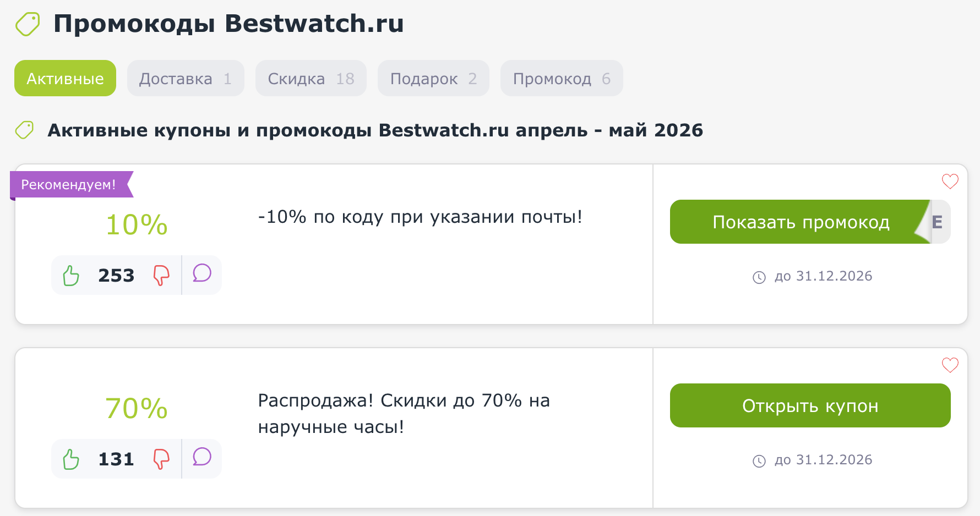Screen dimensions: 980x516
Task: Click the Открыть купон button
Action: pos(810,405)
